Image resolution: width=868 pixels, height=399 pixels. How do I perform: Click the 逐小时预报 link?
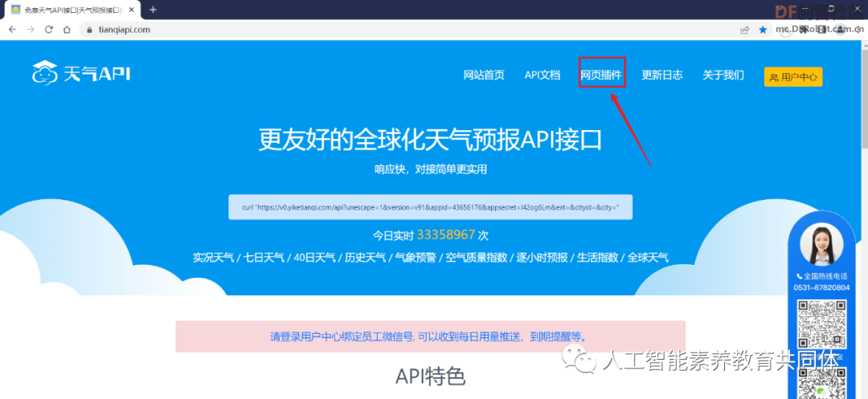point(542,258)
